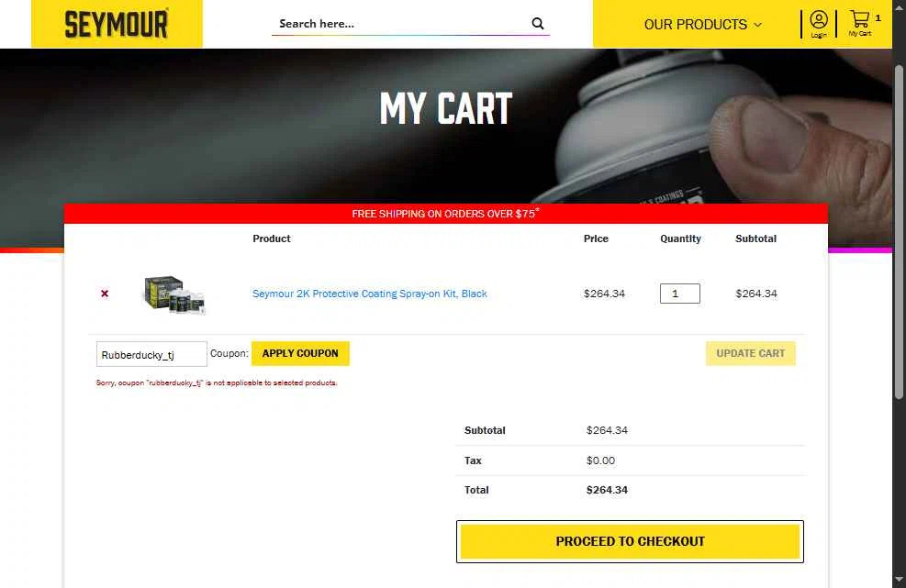Click the coupon code input field
This screenshot has height=588, width=906.
pyautogui.click(x=151, y=354)
